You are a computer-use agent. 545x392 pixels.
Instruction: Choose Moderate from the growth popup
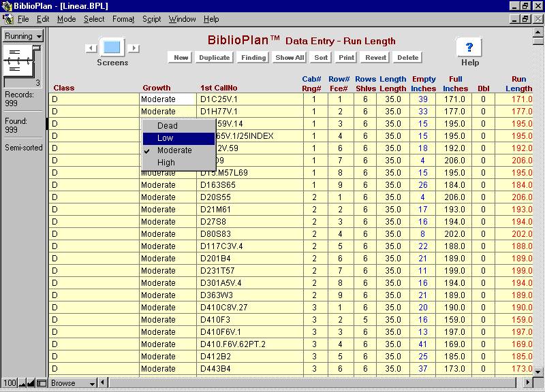click(x=178, y=150)
